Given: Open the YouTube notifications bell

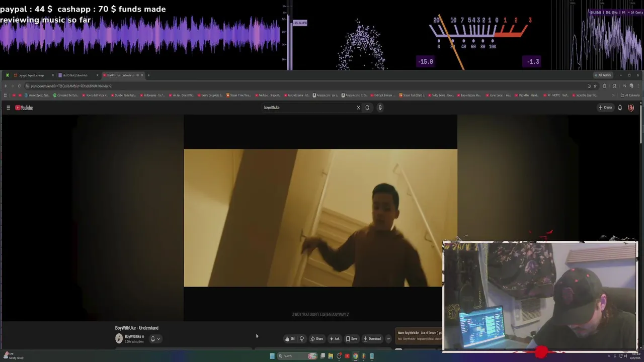Looking at the screenshot, I should pyautogui.click(x=620, y=108).
